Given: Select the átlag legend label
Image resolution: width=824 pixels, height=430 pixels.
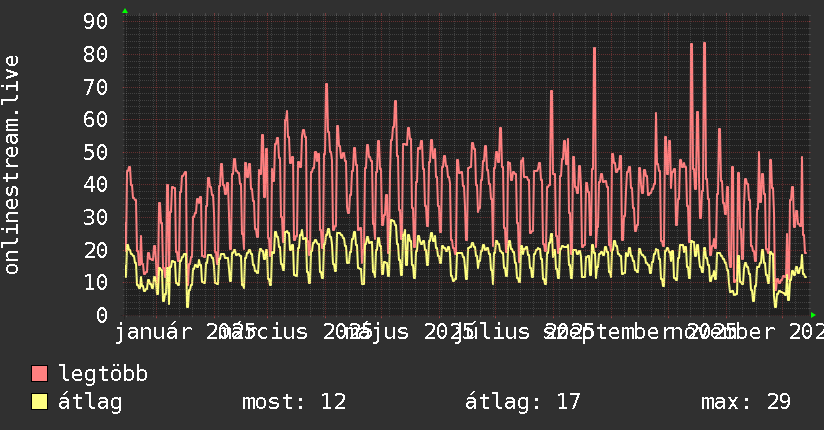Looking at the screenshot, I should click(x=90, y=402).
